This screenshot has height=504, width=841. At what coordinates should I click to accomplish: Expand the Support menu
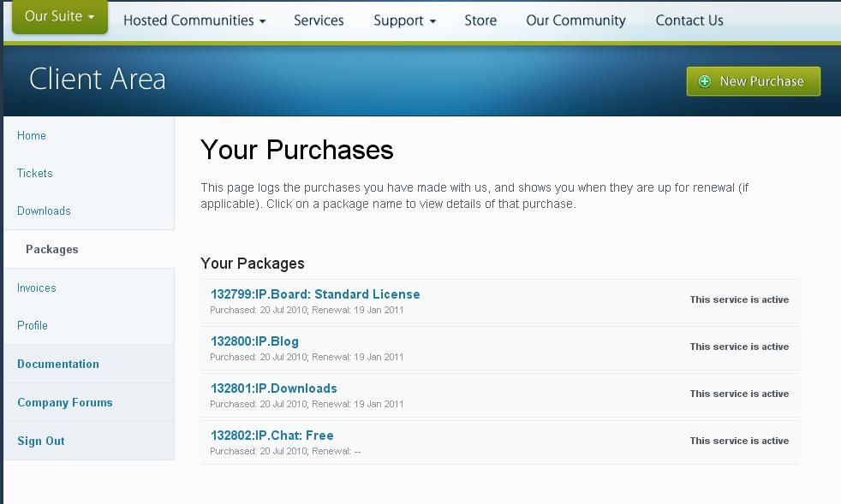404,21
